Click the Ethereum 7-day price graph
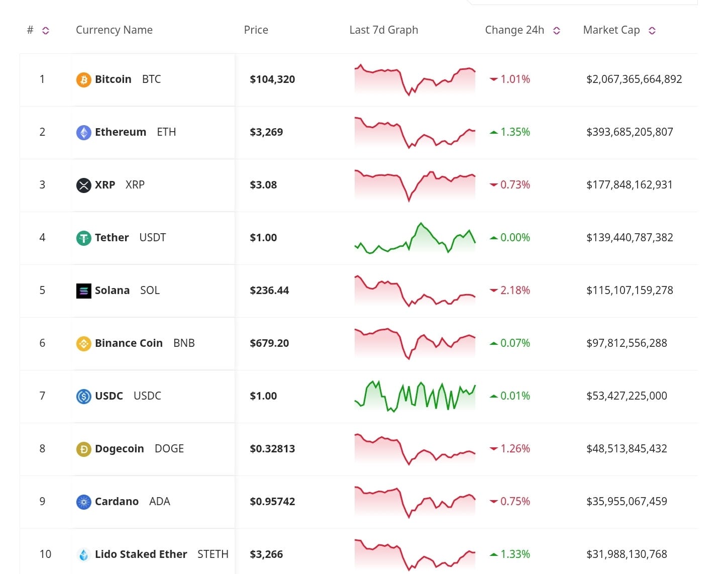 click(415, 133)
